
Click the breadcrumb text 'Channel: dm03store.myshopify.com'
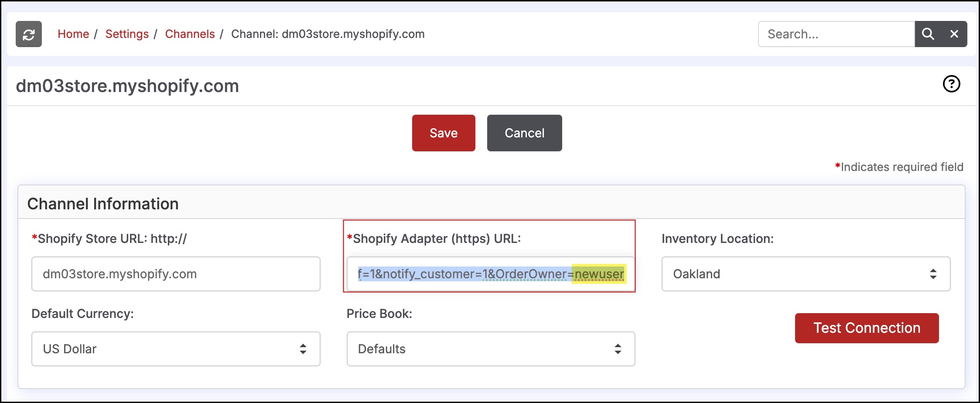[328, 34]
